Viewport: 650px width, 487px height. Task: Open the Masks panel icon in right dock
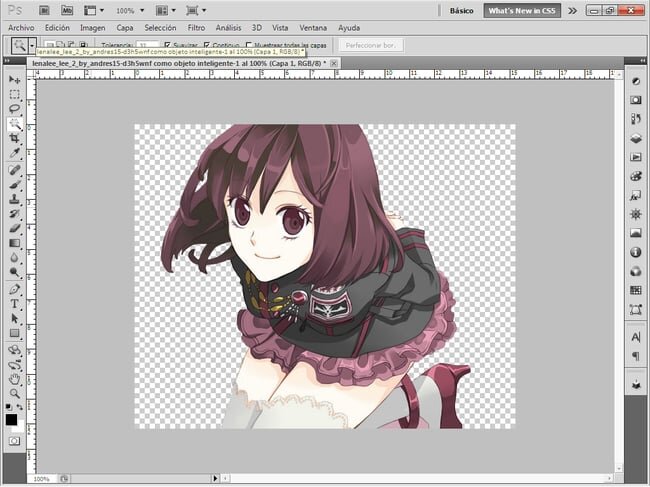[x=636, y=100]
